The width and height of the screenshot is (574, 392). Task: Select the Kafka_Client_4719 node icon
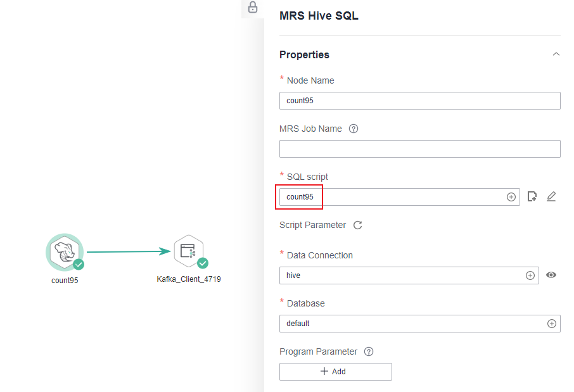(x=189, y=251)
